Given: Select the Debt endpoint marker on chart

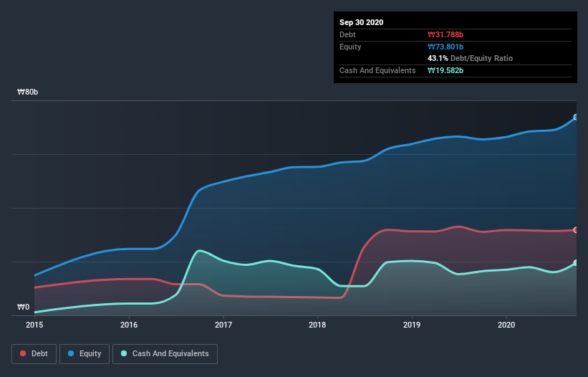Looking at the screenshot, I should click(x=576, y=230).
